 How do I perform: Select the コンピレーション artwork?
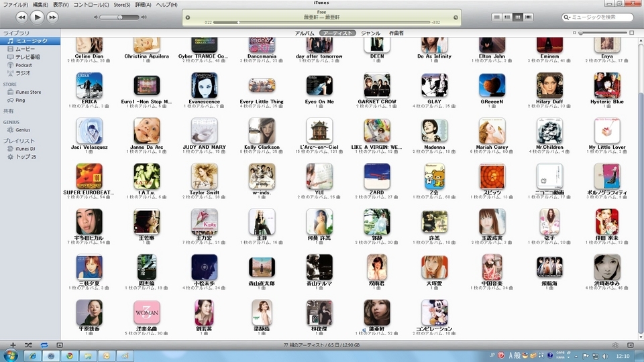tap(434, 313)
